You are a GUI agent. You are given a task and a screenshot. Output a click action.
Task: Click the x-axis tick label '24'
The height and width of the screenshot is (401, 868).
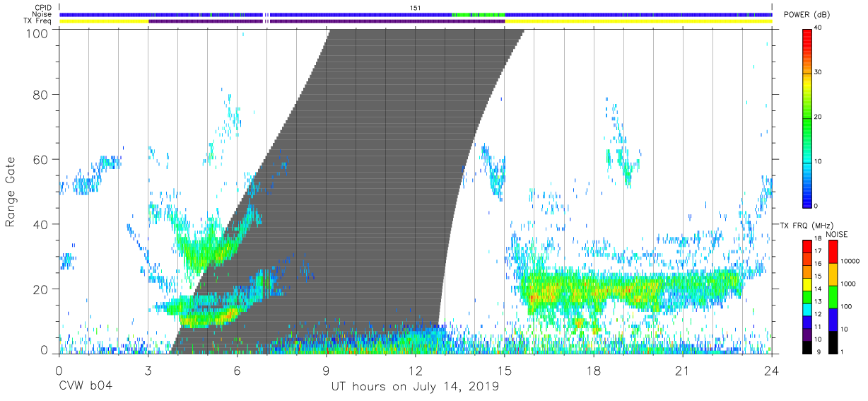[771, 371]
